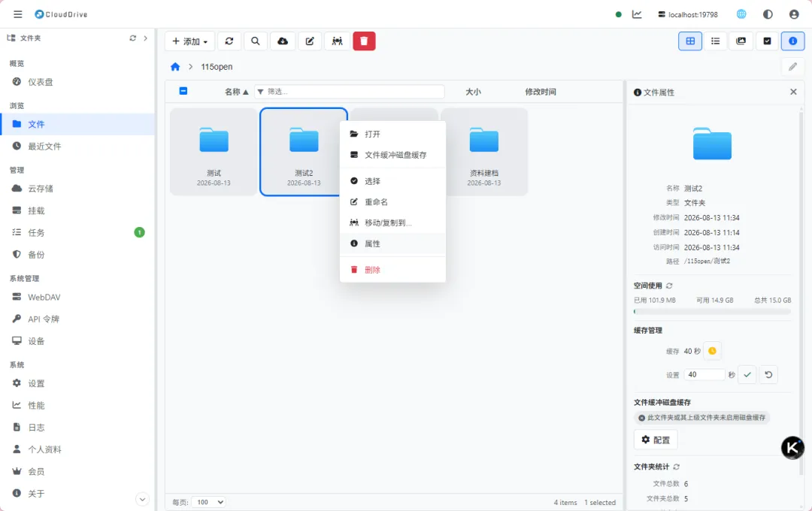Viewport: 812px width, 511px height.
Task: Open 云存储 in the sidebar
Action: click(x=77, y=189)
